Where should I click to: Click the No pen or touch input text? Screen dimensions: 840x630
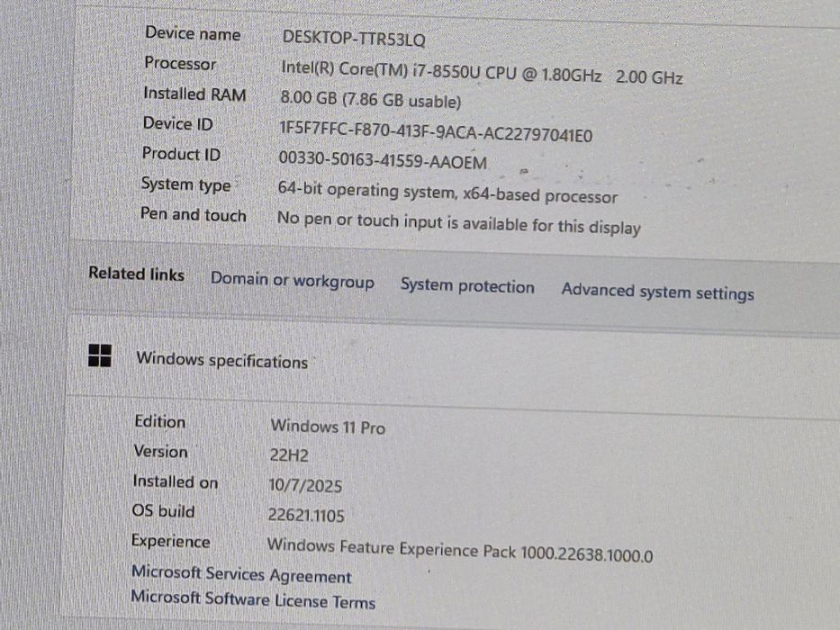point(458,223)
